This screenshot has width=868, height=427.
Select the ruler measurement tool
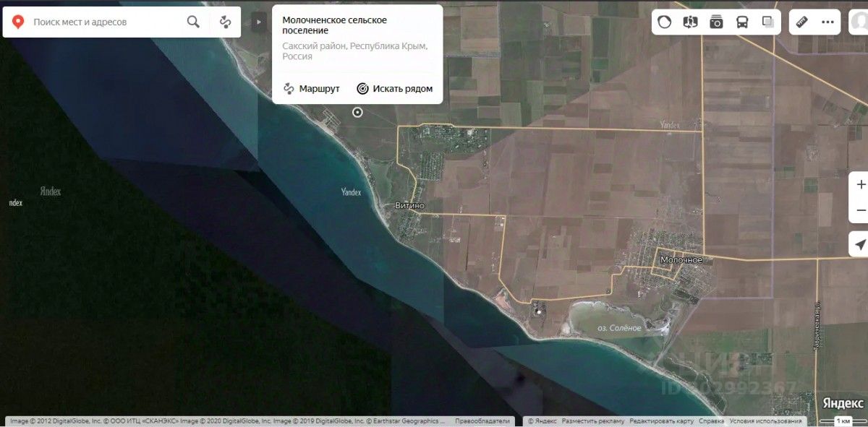pos(801,22)
